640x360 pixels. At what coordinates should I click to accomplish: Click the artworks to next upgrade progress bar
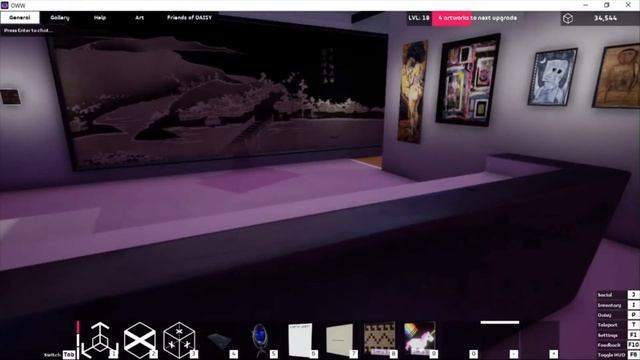[x=477, y=18]
